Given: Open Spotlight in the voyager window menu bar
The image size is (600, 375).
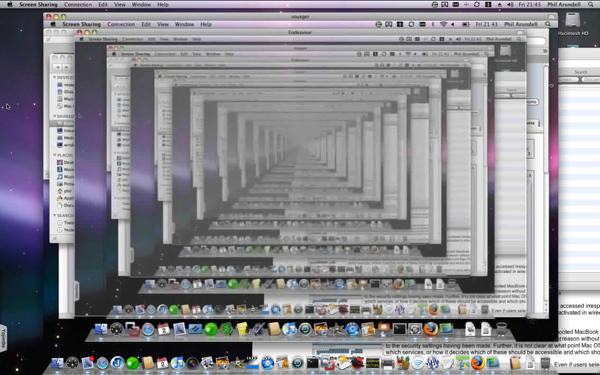Looking at the screenshot, I should [x=548, y=24].
